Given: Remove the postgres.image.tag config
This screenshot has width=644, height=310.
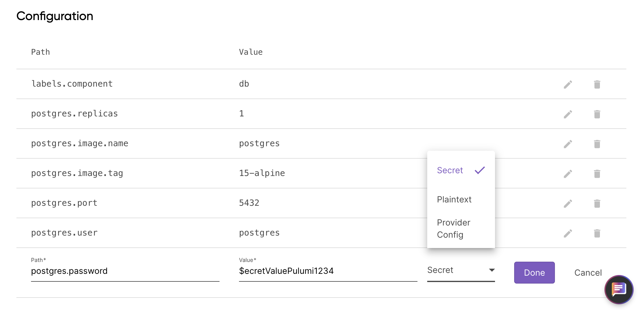Looking at the screenshot, I should (x=597, y=174).
